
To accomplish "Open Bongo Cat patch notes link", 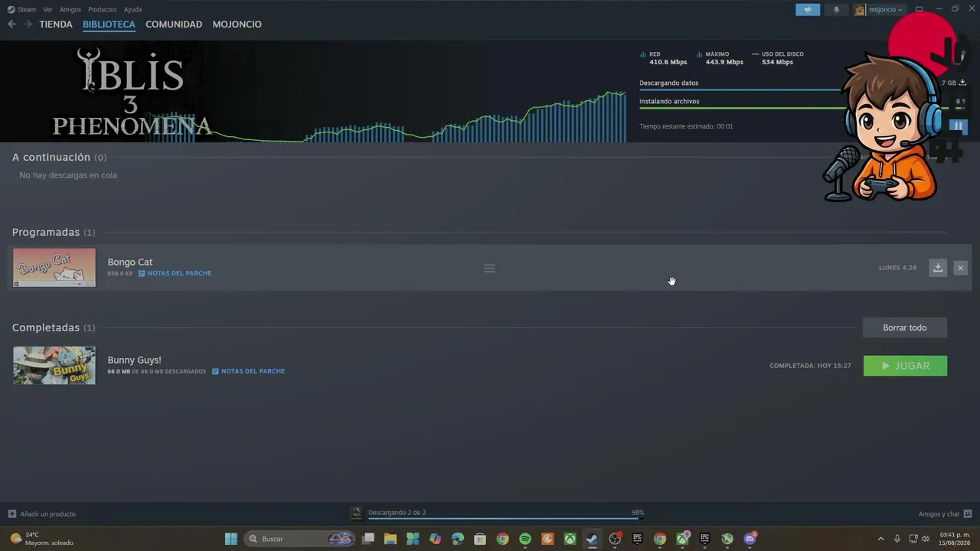I will click(175, 273).
